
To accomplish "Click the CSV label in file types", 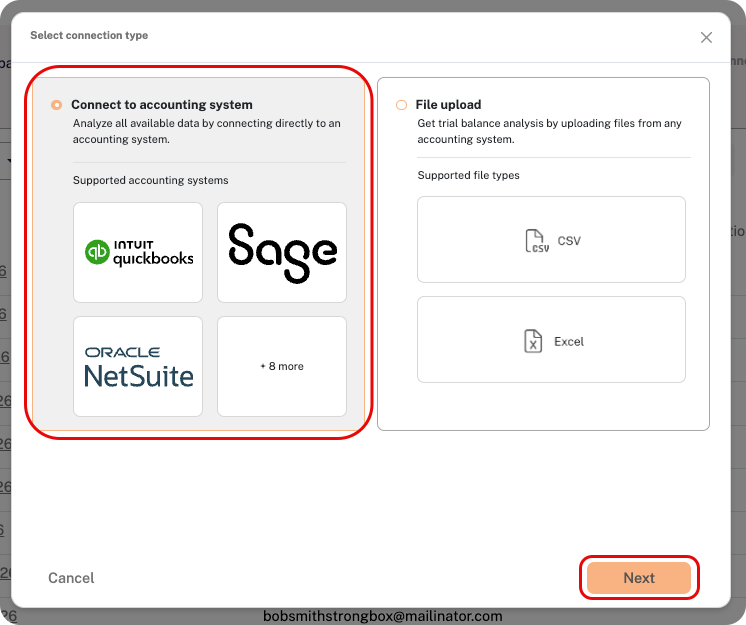I will click(569, 241).
